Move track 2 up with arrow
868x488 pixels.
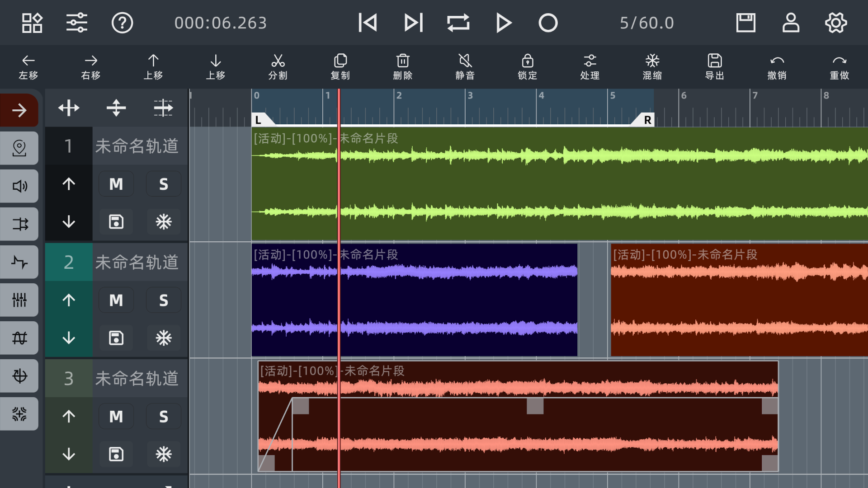69,300
